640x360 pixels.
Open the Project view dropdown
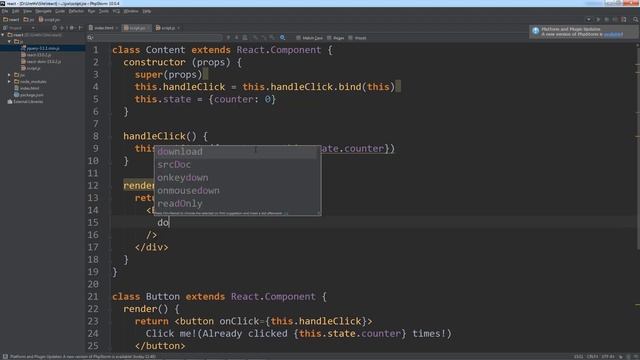click(x=33, y=28)
